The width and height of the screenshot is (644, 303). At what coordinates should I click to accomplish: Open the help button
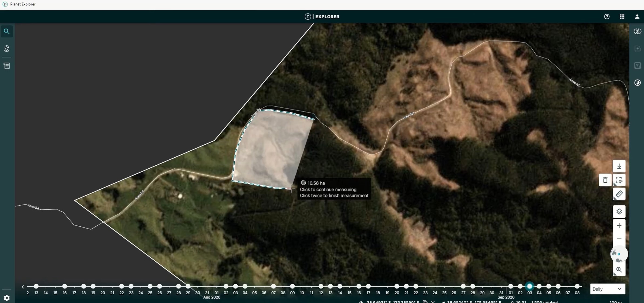[x=607, y=16]
